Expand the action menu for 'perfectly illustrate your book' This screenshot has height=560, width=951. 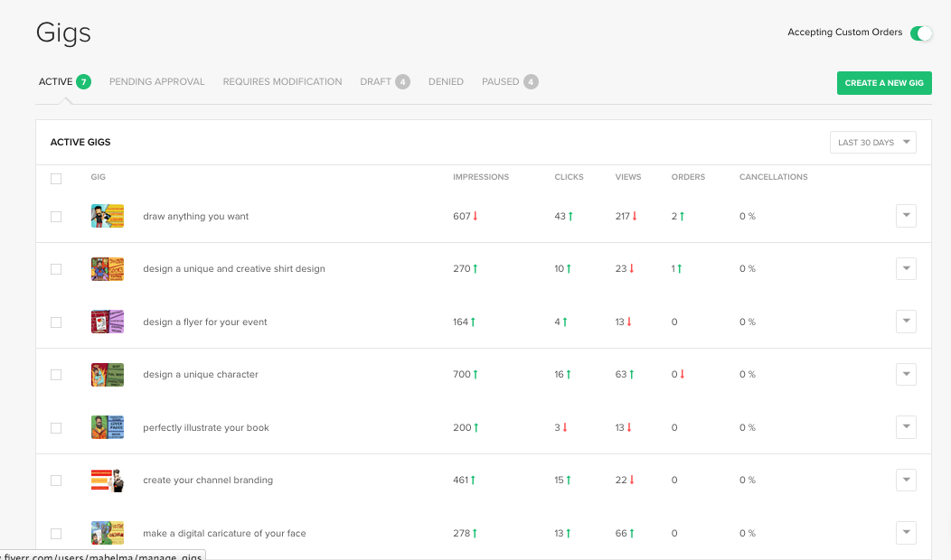906,427
